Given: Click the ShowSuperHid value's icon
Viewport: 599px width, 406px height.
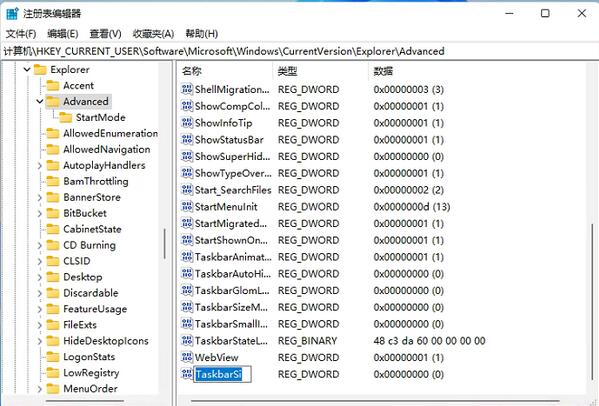Looking at the screenshot, I should pyautogui.click(x=187, y=157).
